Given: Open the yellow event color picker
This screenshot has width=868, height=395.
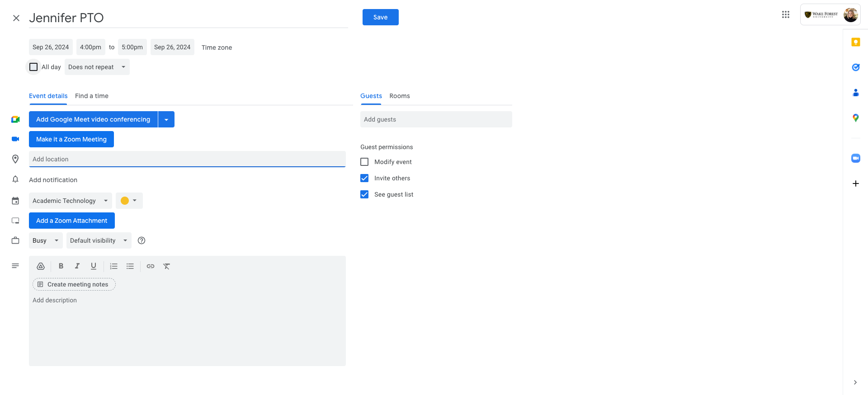Looking at the screenshot, I should pyautogui.click(x=129, y=201).
